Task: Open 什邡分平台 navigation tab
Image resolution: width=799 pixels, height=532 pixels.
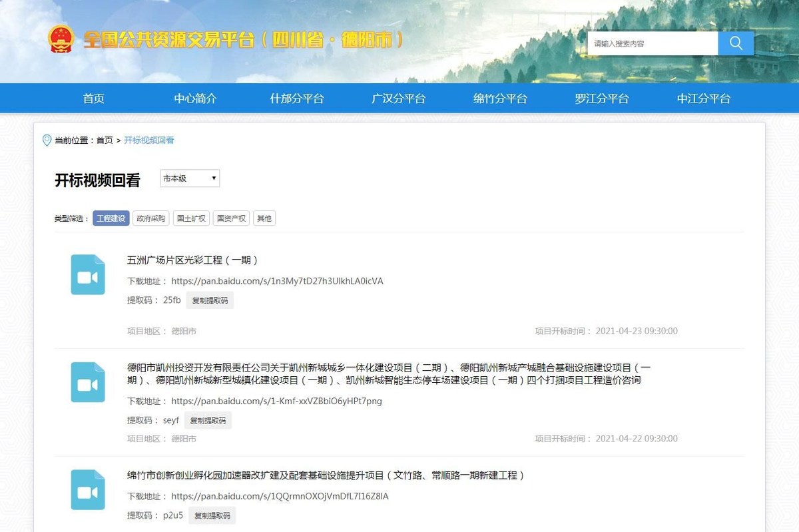Action: (x=297, y=99)
